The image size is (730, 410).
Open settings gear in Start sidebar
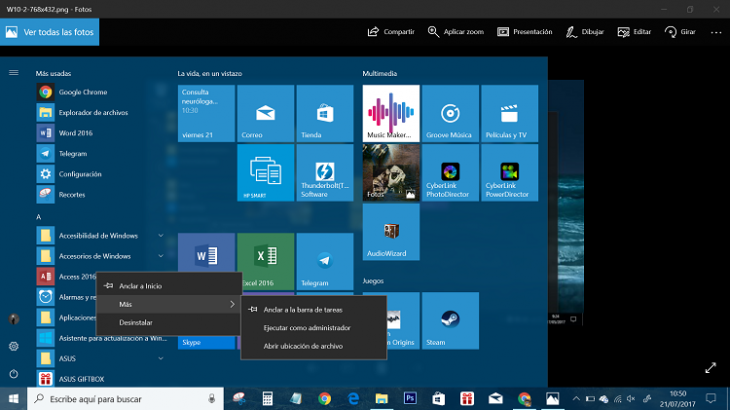pyautogui.click(x=14, y=346)
